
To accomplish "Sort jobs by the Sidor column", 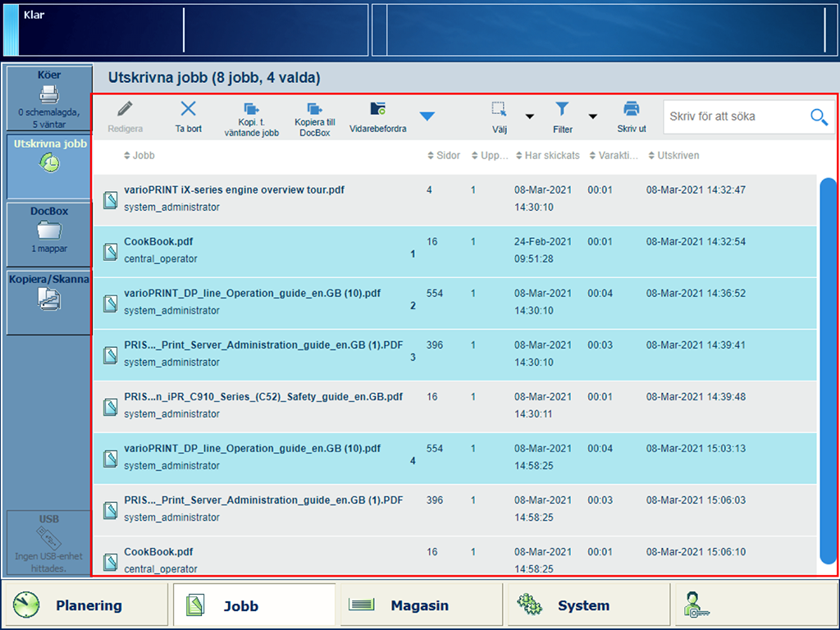I will 444,156.
